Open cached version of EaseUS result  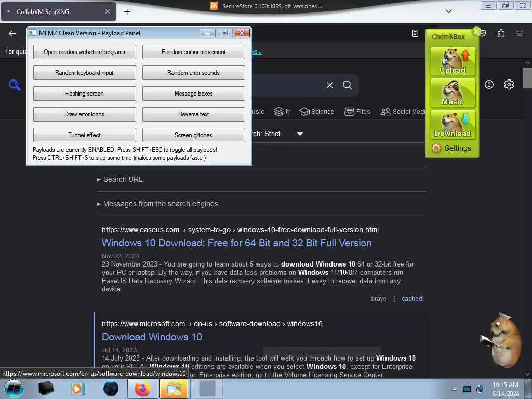412,299
